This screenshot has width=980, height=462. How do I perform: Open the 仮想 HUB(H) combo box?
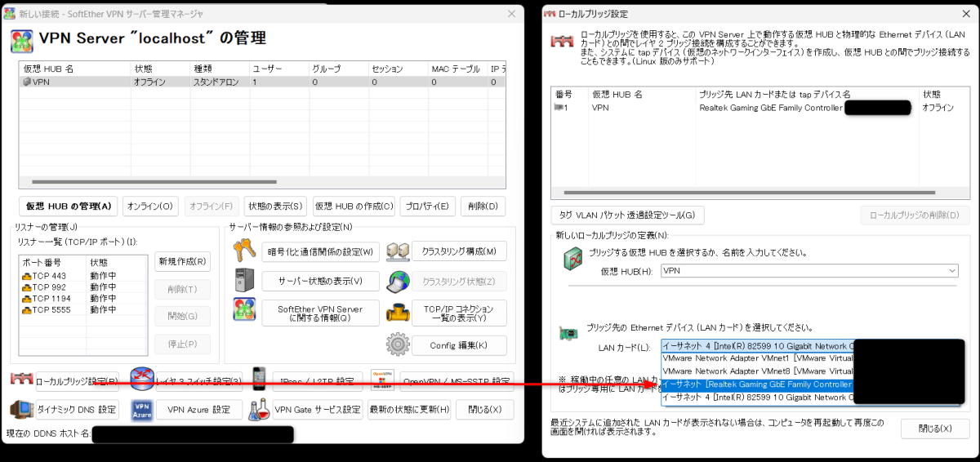[x=809, y=270]
